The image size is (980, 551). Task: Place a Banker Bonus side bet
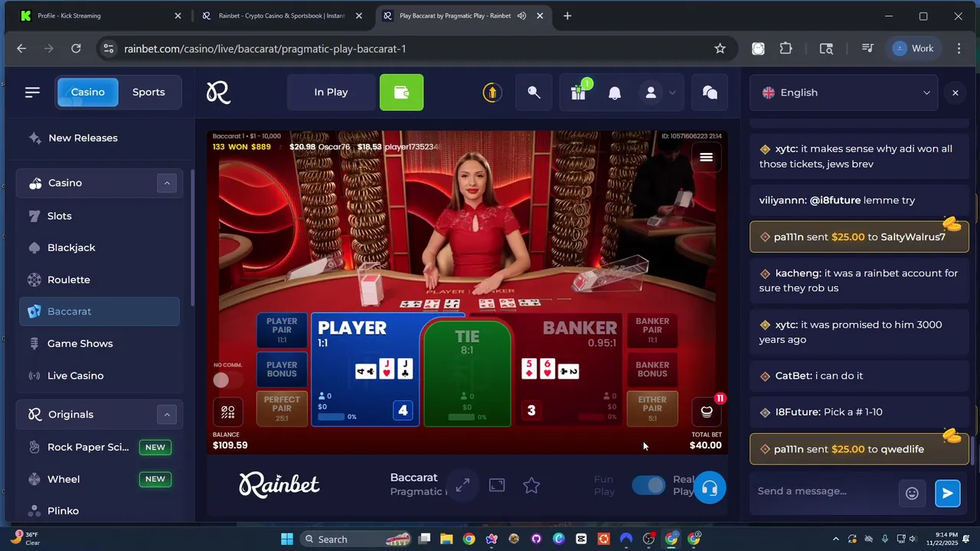point(652,370)
